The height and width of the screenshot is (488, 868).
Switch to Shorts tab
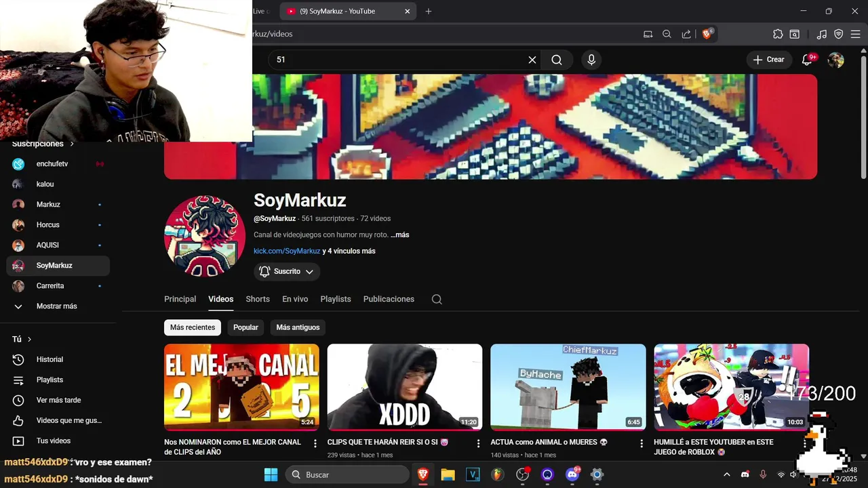pyautogui.click(x=258, y=299)
